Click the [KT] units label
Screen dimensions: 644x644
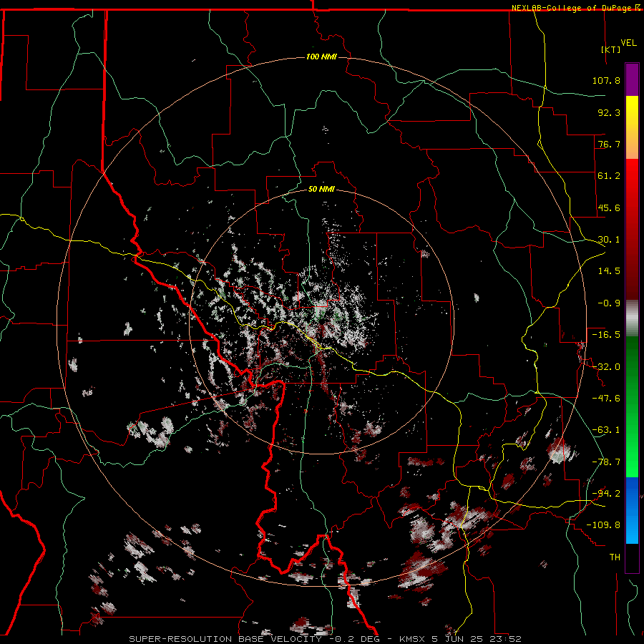[611, 49]
